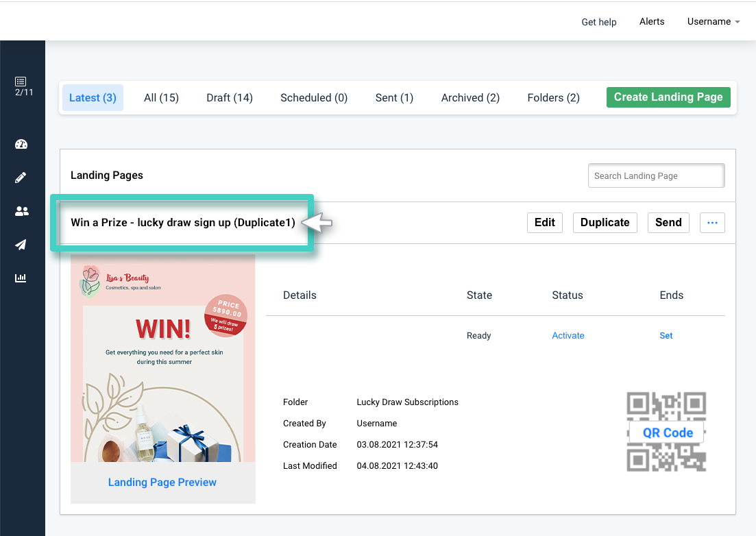The height and width of the screenshot is (536, 756).
Task: Click the Duplicate button
Action: click(x=605, y=223)
